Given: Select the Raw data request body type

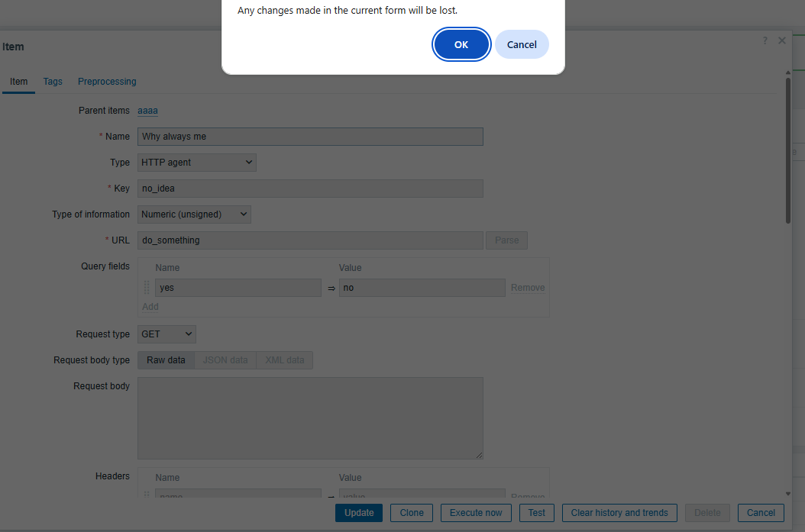Looking at the screenshot, I should 166,360.
